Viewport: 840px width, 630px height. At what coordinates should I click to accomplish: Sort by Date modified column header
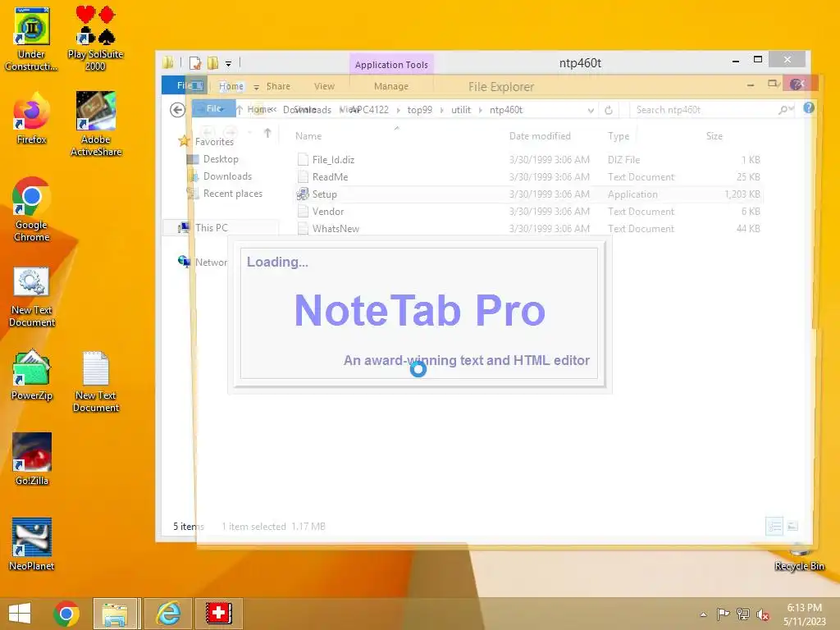point(540,136)
